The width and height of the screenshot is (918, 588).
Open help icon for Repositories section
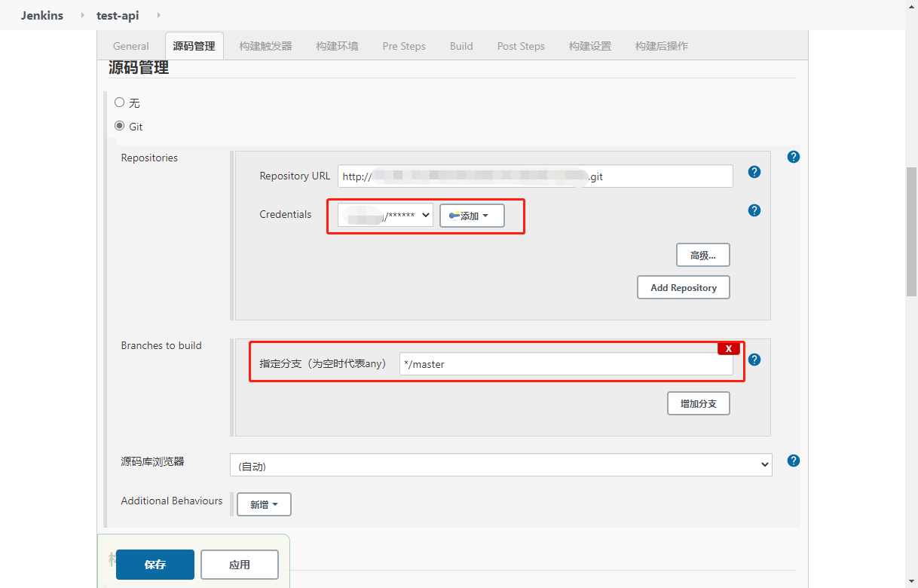[793, 157]
